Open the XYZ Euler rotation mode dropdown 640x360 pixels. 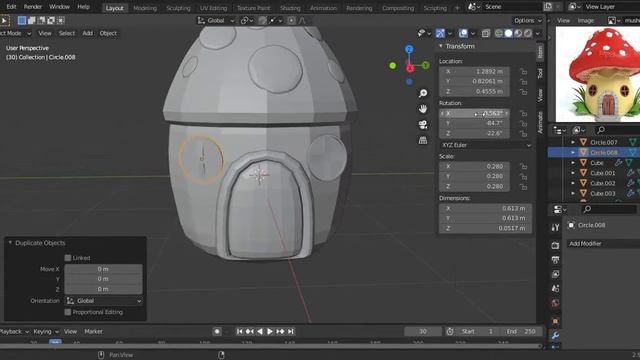[486, 145]
